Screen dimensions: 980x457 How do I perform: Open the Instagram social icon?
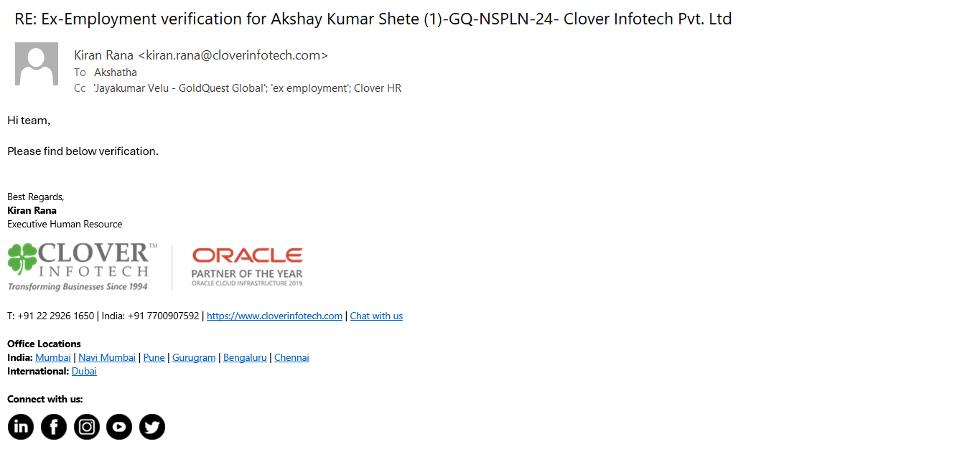pyautogui.click(x=87, y=427)
